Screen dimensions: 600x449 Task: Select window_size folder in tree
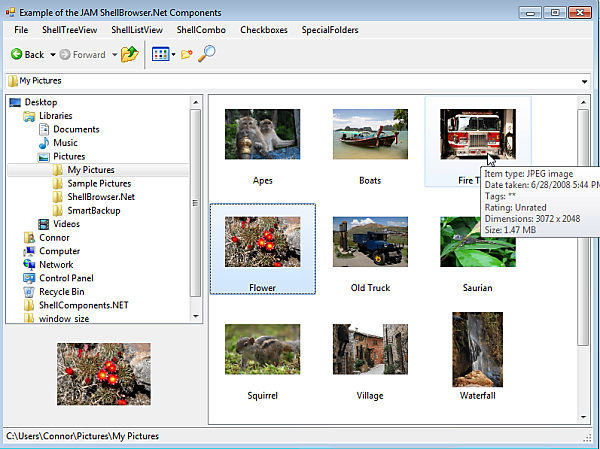click(x=56, y=318)
